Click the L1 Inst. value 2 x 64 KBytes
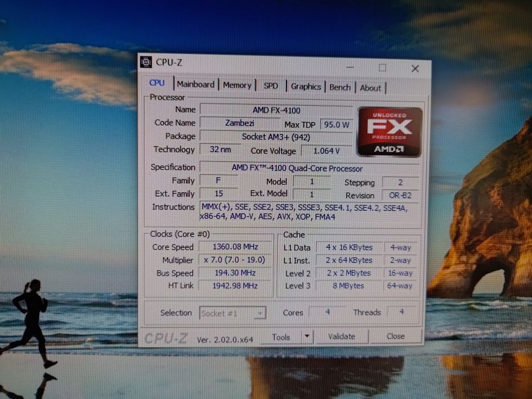This screenshot has height=399, width=532. (x=349, y=260)
